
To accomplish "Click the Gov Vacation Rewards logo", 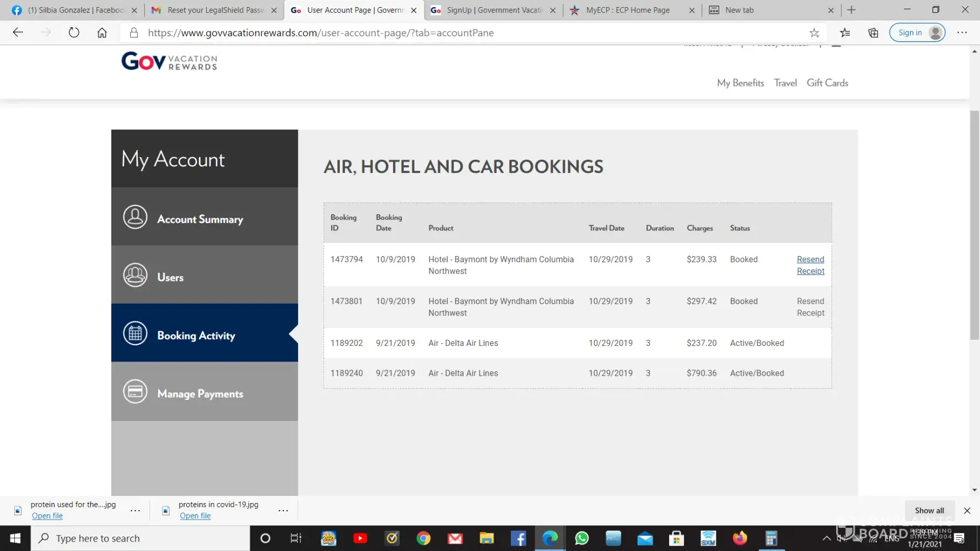I will coord(169,61).
